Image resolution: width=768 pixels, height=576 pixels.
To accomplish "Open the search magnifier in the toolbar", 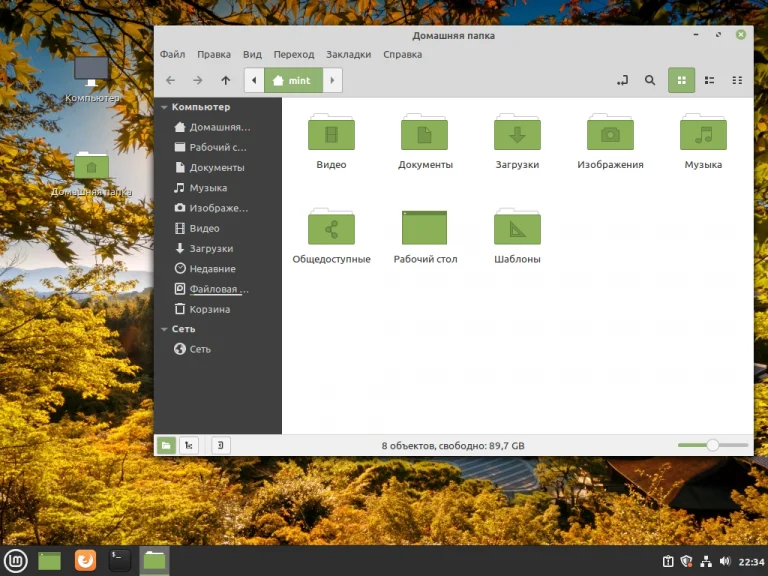I will [x=650, y=81].
